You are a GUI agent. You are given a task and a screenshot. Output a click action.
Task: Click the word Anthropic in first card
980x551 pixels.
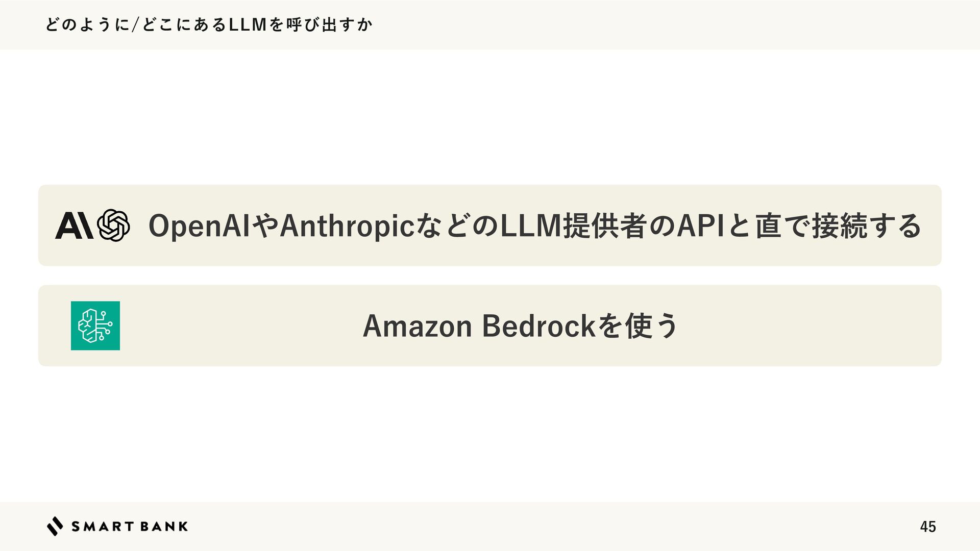click(x=347, y=226)
